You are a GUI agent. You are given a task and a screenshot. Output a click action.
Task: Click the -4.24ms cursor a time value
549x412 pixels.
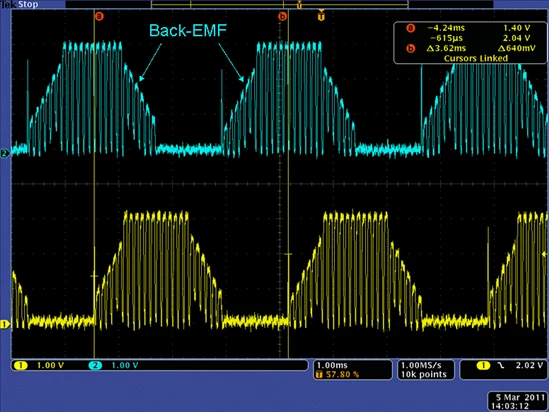tap(446, 28)
